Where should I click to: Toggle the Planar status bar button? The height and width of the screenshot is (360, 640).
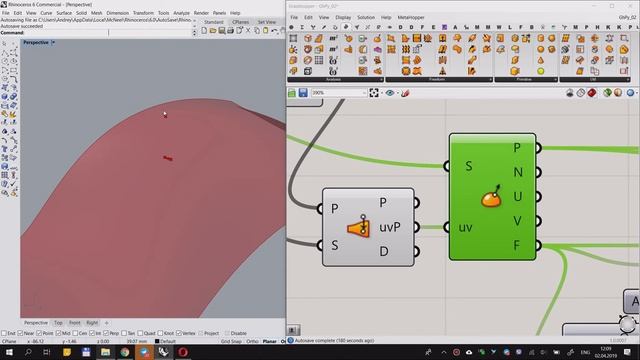coord(269,341)
